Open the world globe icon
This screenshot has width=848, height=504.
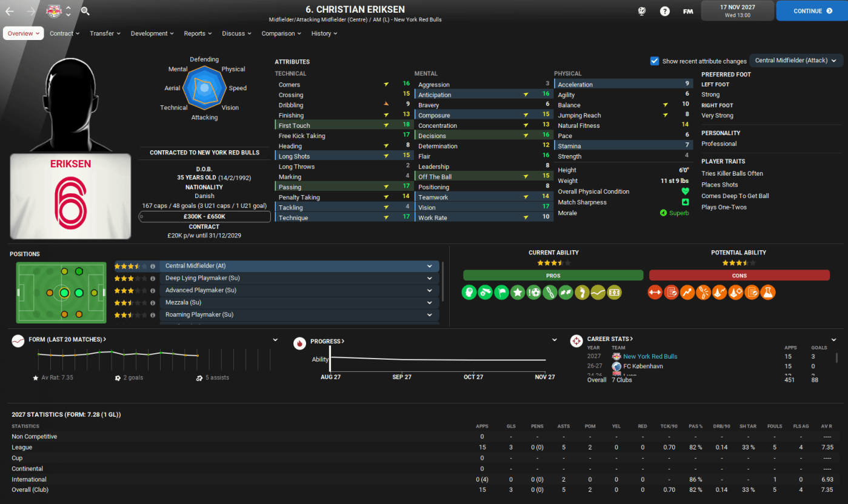pyautogui.click(x=643, y=11)
